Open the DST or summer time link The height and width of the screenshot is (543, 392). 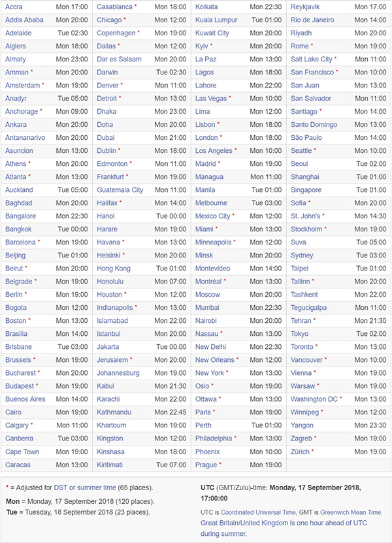pyautogui.click(x=85, y=487)
